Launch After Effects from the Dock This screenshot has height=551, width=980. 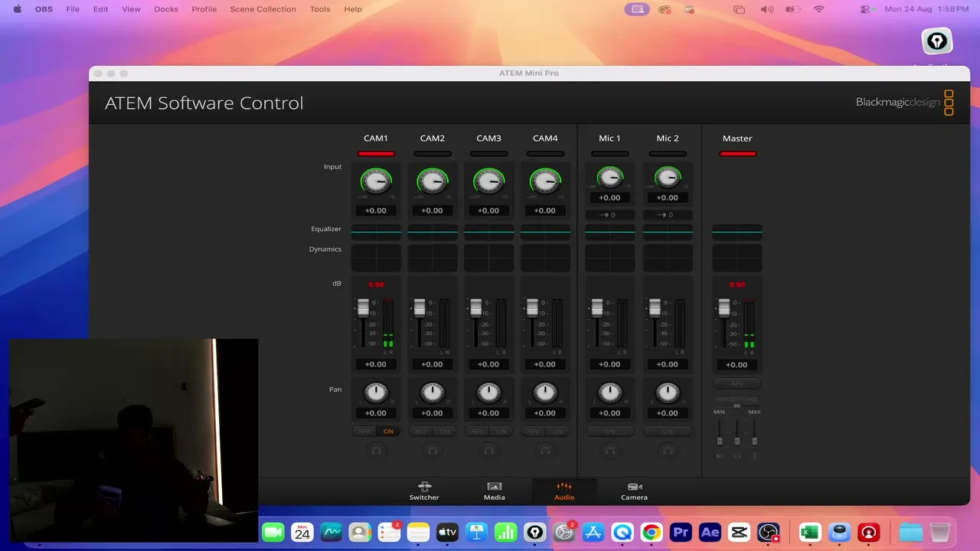[x=710, y=532]
